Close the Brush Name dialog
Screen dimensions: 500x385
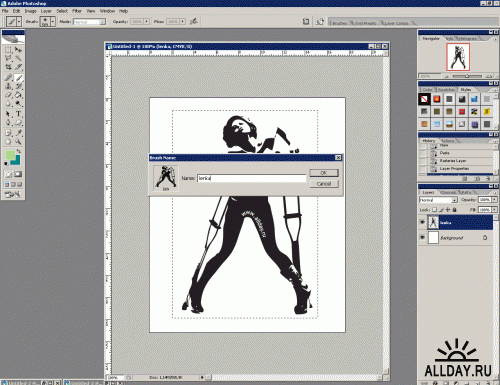338,157
